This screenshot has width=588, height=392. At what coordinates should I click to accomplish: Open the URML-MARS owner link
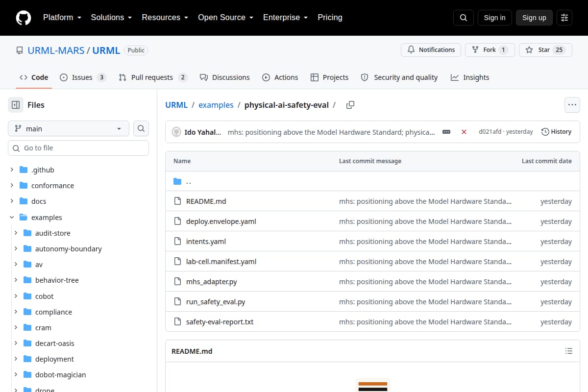tap(56, 50)
